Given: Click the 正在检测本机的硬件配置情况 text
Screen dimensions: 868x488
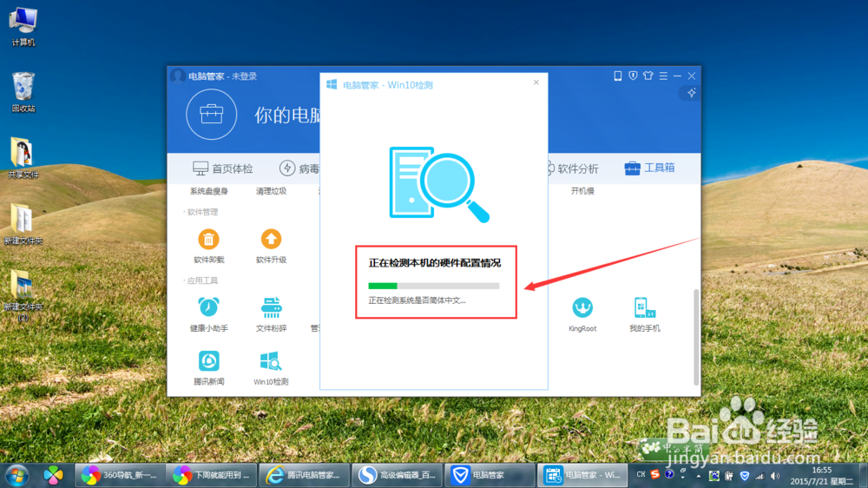Looking at the screenshot, I should [x=435, y=263].
